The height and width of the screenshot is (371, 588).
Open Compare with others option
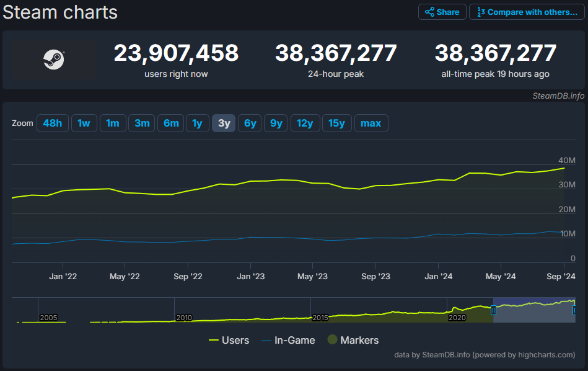(527, 12)
